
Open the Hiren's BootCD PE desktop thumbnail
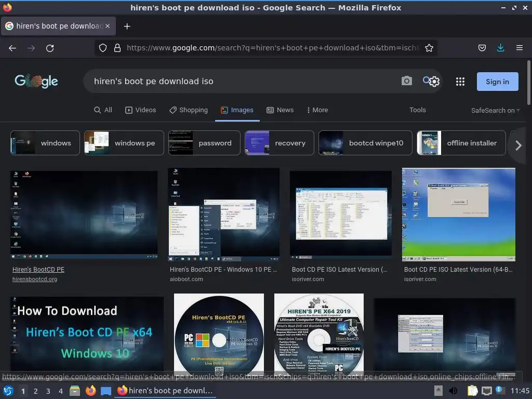pyautogui.click(x=84, y=215)
